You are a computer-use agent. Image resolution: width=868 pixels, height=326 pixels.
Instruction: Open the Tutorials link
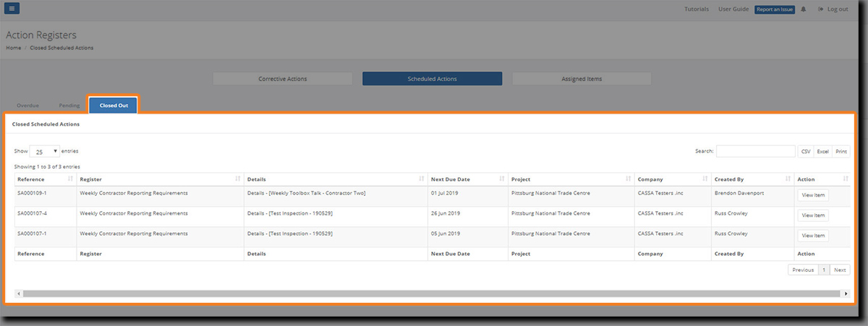pos(697,9)
